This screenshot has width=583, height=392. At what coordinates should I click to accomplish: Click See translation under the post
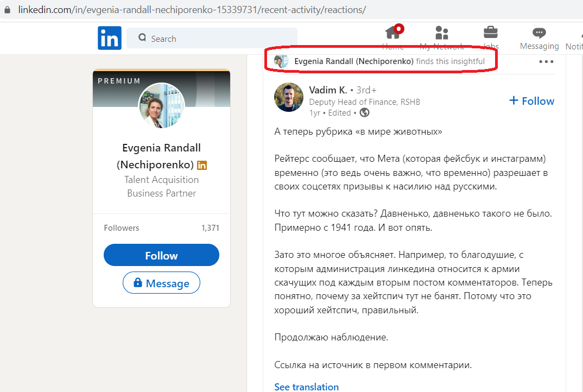306,387
